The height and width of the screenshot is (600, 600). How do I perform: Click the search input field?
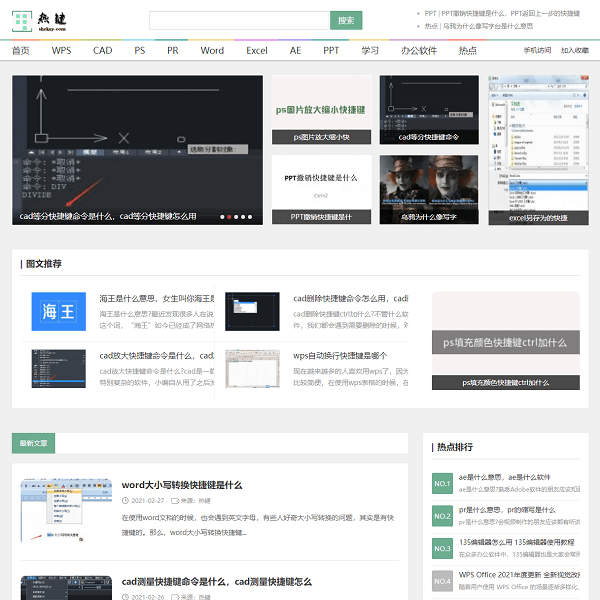coord(239,20)
